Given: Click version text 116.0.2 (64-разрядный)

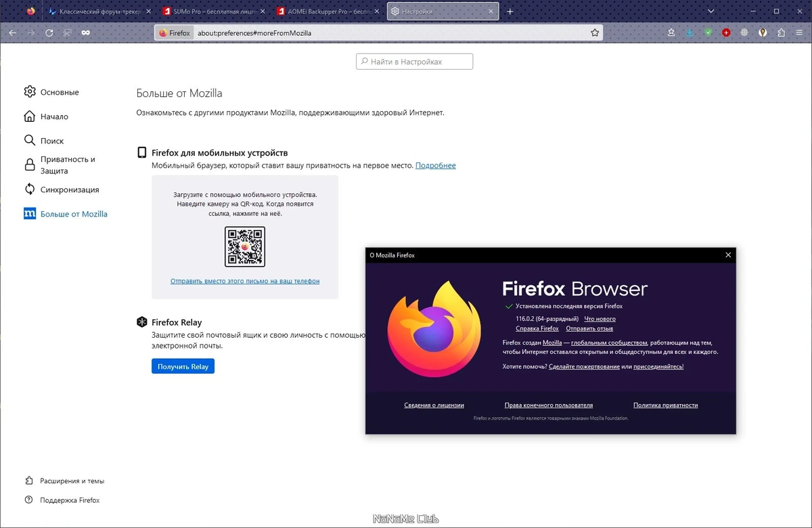Looking at the screenshot, I should [547, 319].
